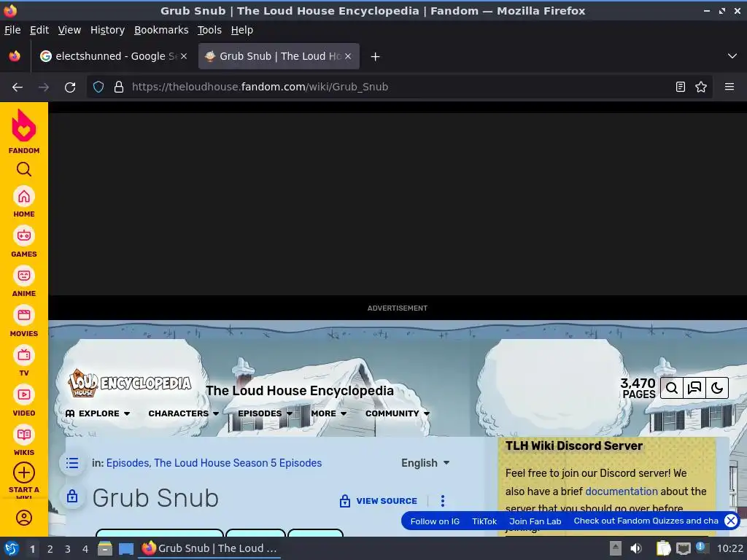Open the wiki discussions icon
Image resolution: width=747 pixels, height=560 pixels.
pos(694,388)
